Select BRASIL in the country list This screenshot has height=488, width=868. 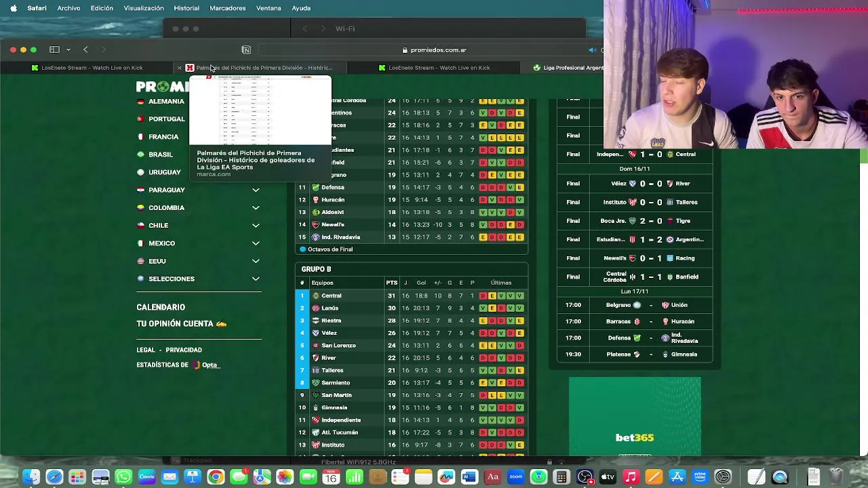click(161, 155)
